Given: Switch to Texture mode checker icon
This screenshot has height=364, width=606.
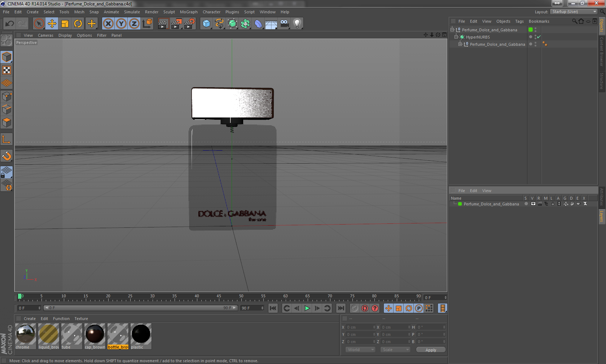Looking at the screenshot, I should tap(6, 70).
